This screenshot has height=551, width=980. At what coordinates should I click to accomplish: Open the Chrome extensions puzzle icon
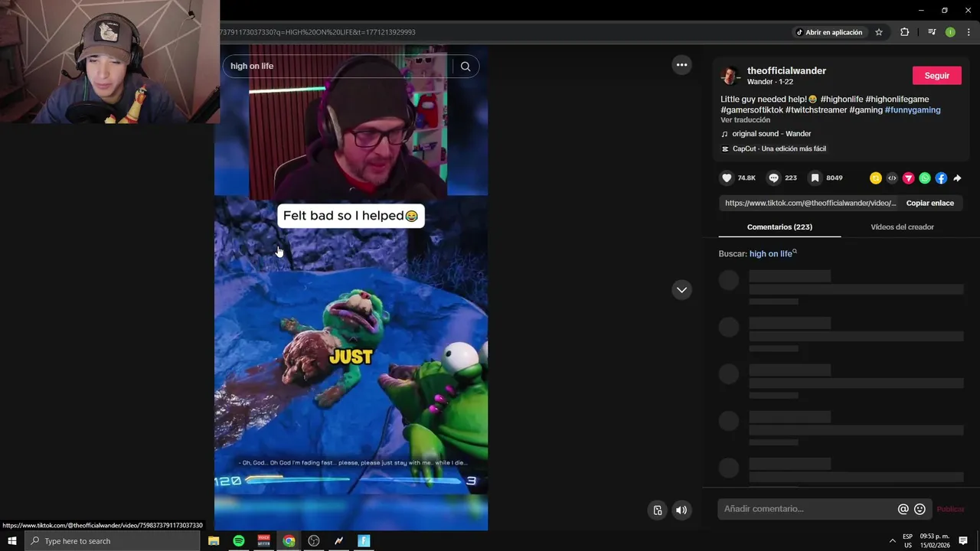[905, 32]
